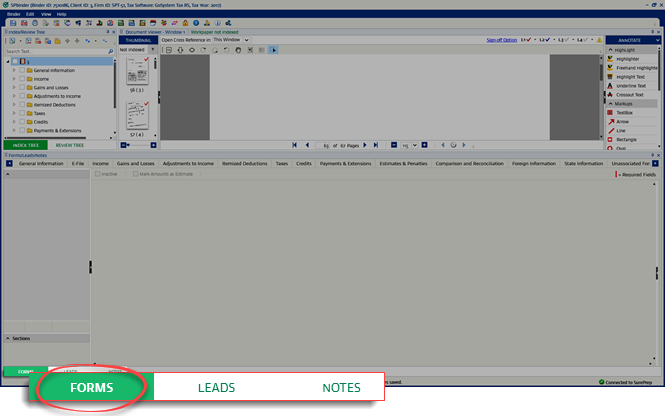Click the Print icon in main toolbar
The width and height of the screenshot is (665, 416).
35,23
